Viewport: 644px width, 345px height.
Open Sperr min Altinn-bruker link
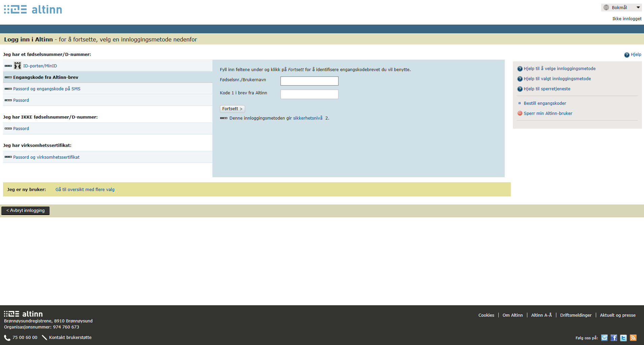[x=548, y=114]
